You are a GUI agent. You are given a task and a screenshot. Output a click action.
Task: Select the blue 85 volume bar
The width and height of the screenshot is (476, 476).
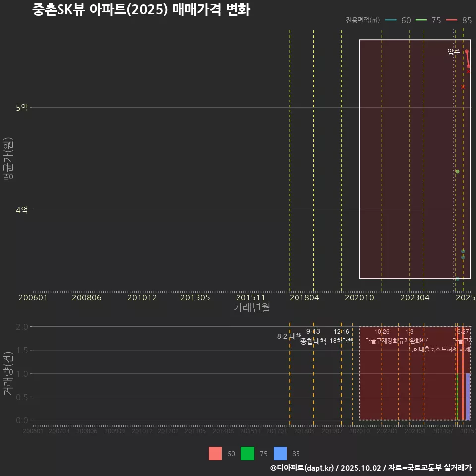[468, 397]
